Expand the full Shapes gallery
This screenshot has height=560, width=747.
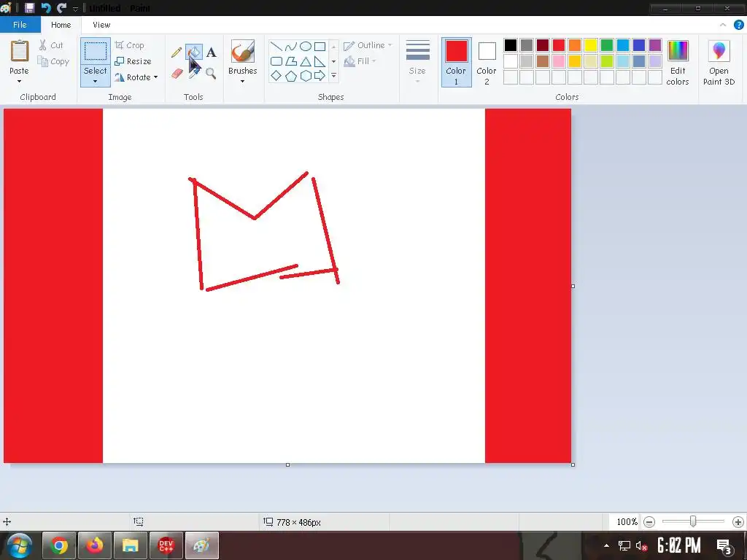tap(333, 76)
